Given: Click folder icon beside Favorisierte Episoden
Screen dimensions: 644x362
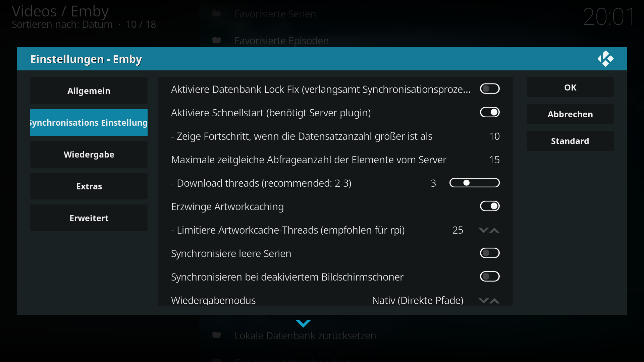Looking at the screenshot, I should [x=217, y=41].
